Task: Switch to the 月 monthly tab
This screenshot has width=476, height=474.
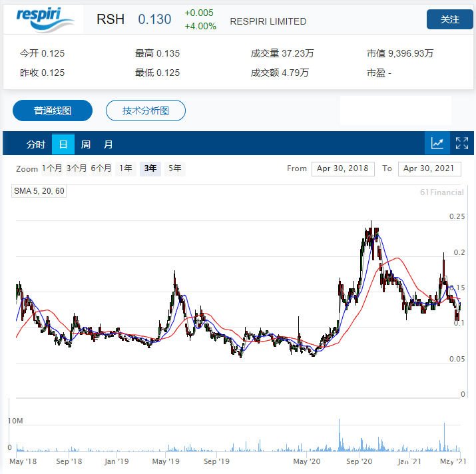Action: tap(109, 144)
